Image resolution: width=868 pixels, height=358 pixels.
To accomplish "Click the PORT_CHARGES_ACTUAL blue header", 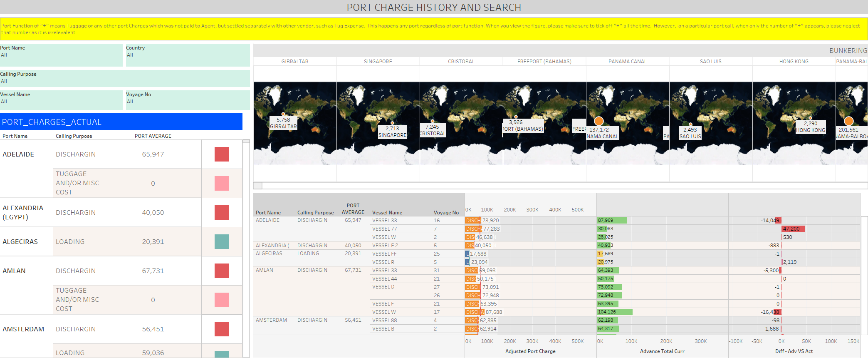I will point(121,122).
